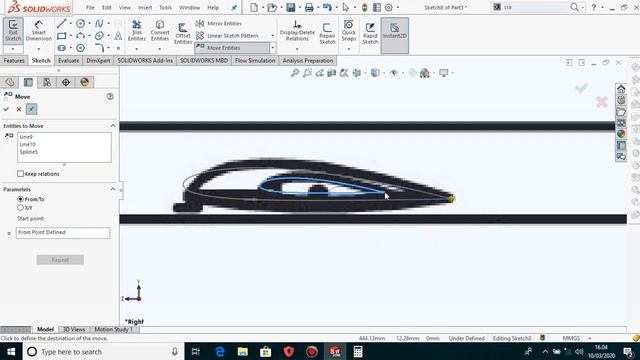Viewport: 640px width, 360px height.
Task: Click the Display/Delete Relations tool
Action: [297, 31]
